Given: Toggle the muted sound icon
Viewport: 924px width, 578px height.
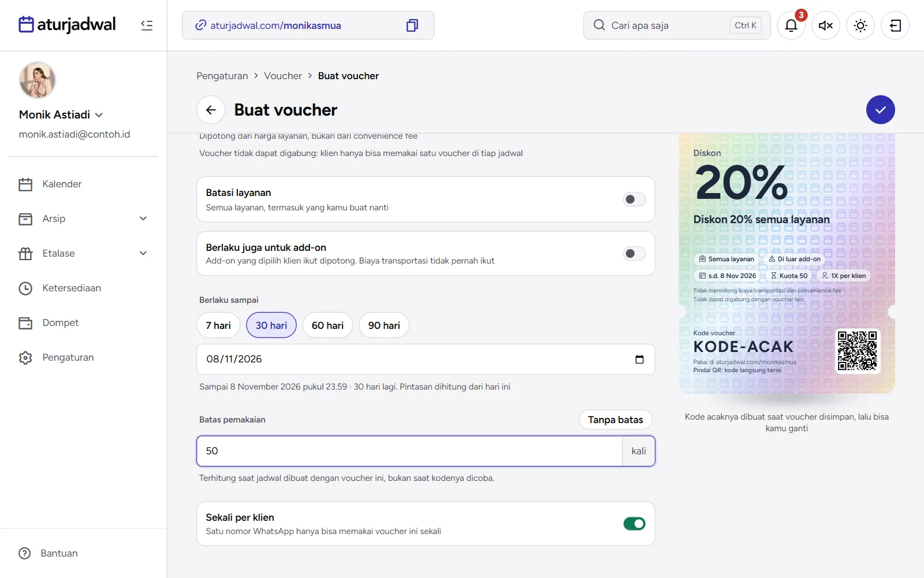Looking at the screenshot, I should click(x=826, y=25).
